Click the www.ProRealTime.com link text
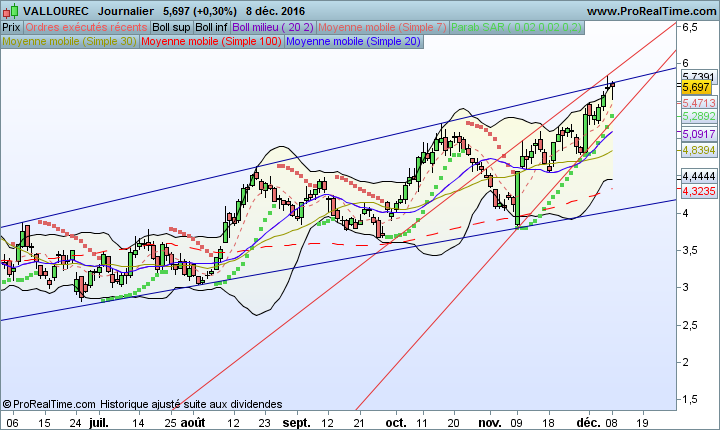The image size is (720, 430). click(x=652, y=11)
